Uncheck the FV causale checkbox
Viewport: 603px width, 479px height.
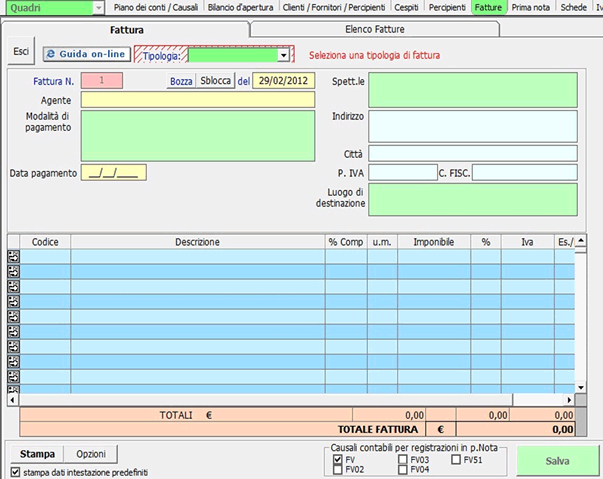click(x=338, y=459)
